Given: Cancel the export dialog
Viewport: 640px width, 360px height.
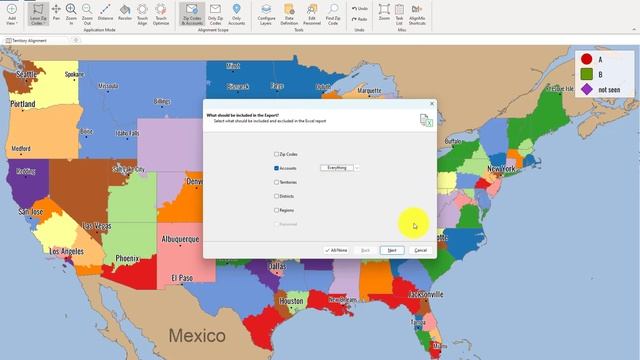Looking at the screenshot, I should coord(420,250).
